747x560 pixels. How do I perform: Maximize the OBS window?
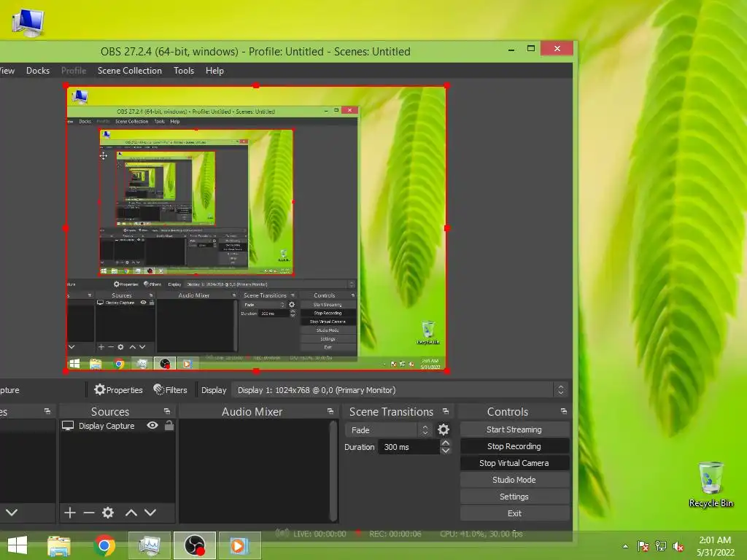click(531, 49)
